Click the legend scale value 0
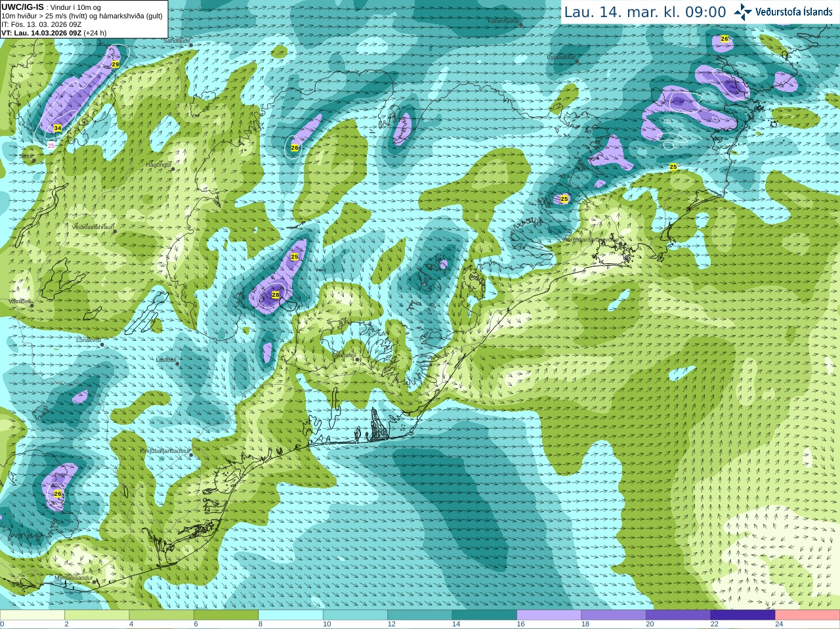 [x=2, y=624]
